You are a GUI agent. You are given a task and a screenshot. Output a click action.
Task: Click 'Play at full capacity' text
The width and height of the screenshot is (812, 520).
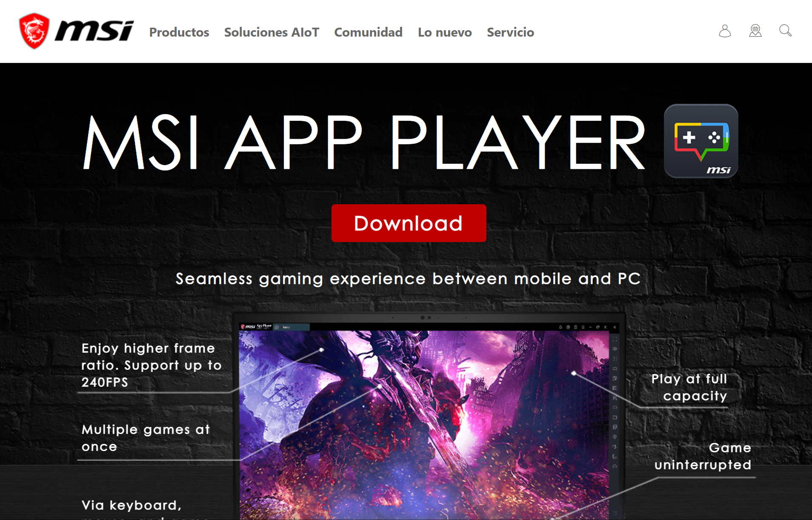[x=689, y=387]
